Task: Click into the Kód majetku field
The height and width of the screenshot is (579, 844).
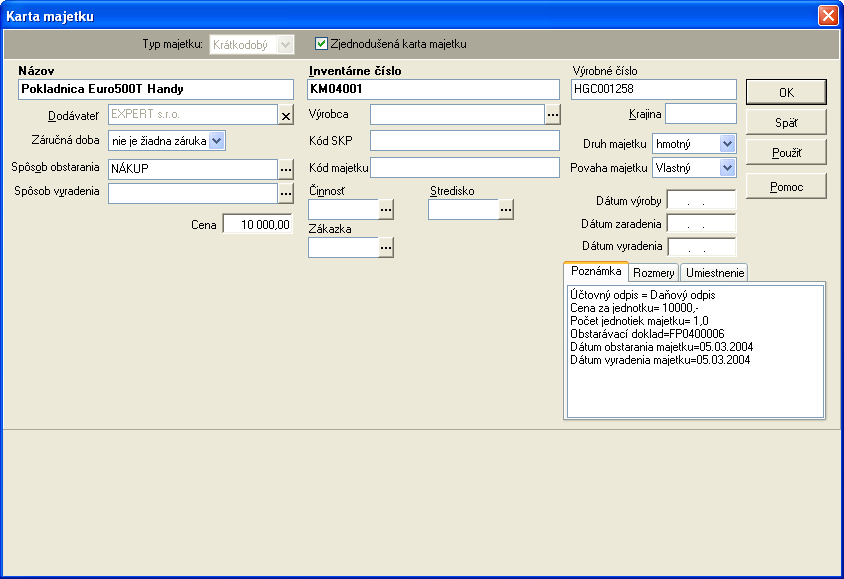Action: pyautogui.click(x=465, y=167)
